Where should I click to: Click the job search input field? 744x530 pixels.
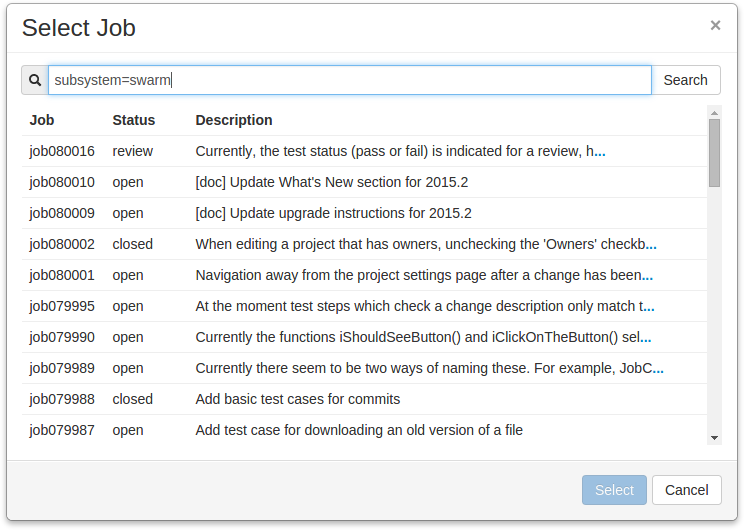pos(350,80)
